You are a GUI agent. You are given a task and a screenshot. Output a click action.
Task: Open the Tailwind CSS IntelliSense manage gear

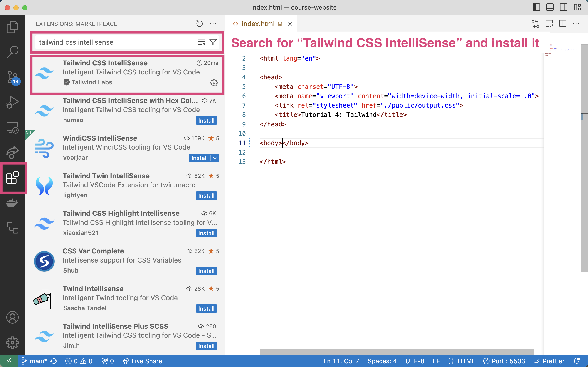pos(214,83)
